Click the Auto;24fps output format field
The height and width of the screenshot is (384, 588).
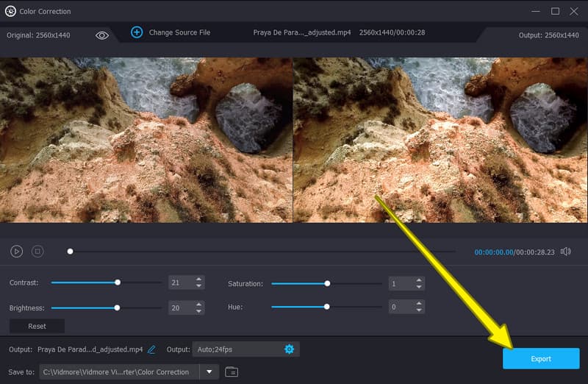[x=235, y=349]
